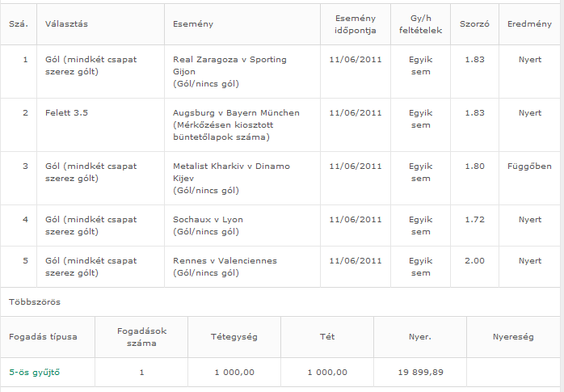Select the Rennes v Valenciennes event
The height and width of the screenshot is (392, 564).
[x=225, y=261]
